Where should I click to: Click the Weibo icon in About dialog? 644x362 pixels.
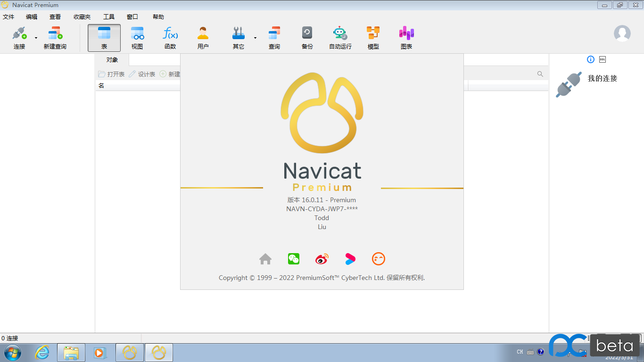coord(322,259)
